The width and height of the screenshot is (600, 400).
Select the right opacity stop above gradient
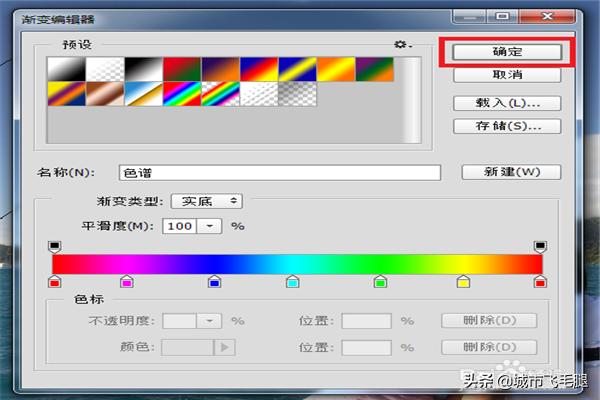coord(540,247)
